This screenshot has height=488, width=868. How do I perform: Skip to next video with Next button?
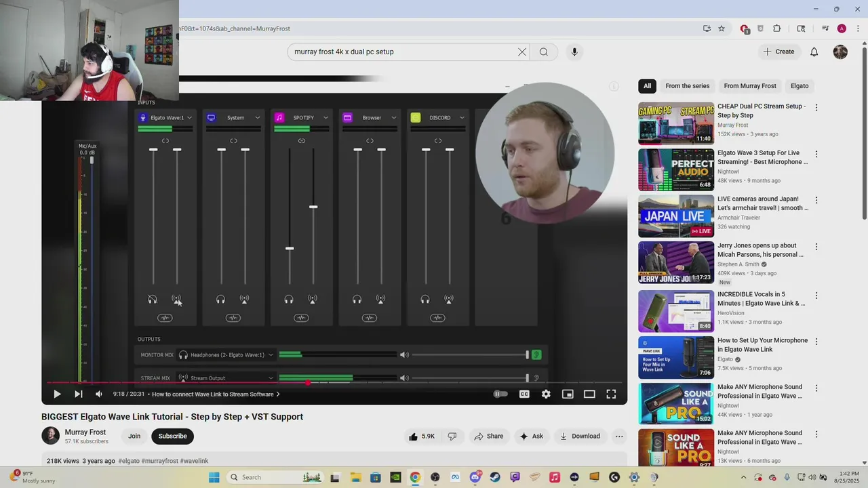tap(78, 394)
